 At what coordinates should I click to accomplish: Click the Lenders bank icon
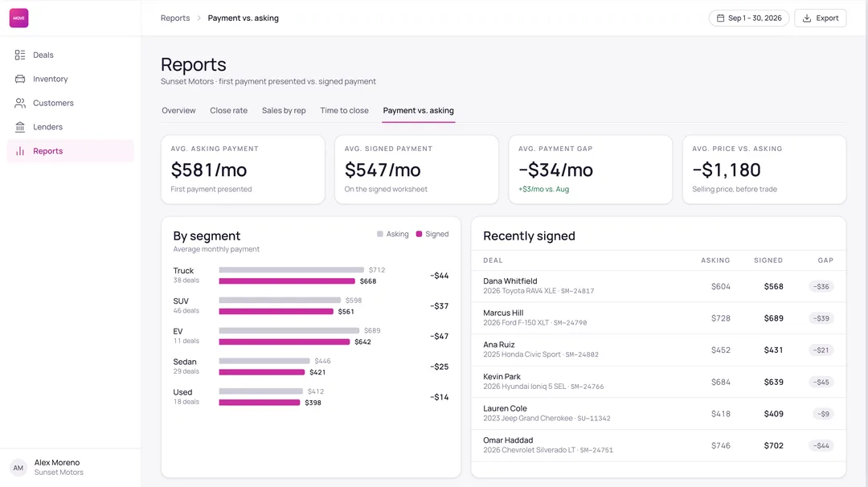20,127
